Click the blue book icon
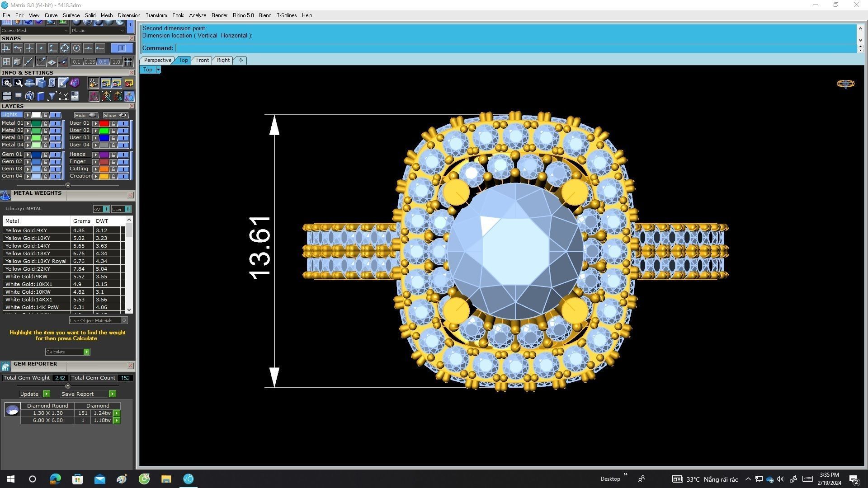868x488 pixels. tap(41, 96)
